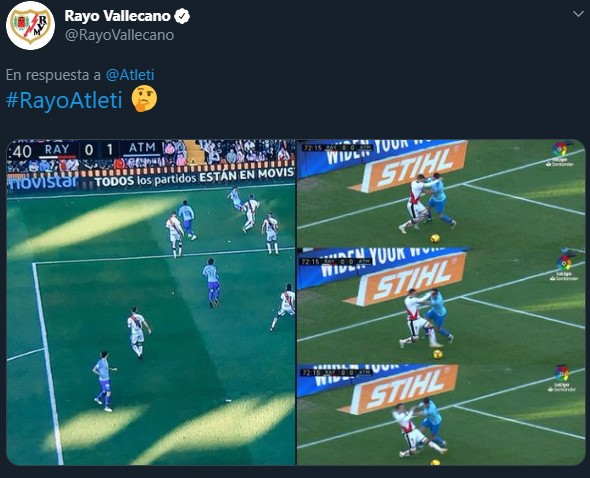590x478 pixels.
Task: Open the bottom STIHL tackle image
Action: [x=441, y=414]
